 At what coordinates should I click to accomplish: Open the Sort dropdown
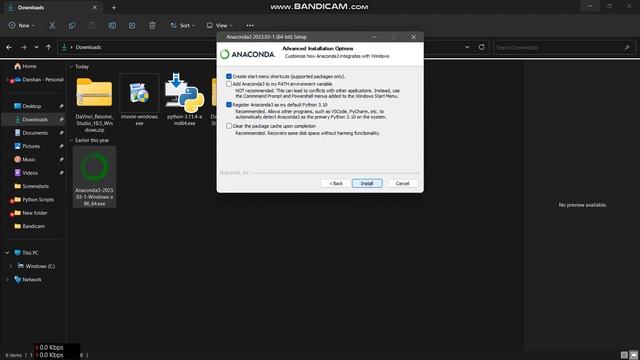click(x=182, y=25)
